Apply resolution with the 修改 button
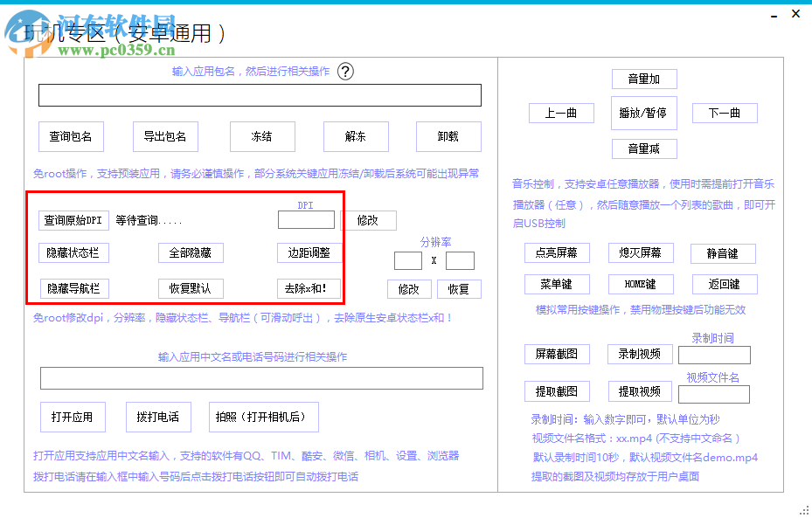 (409, 289)
